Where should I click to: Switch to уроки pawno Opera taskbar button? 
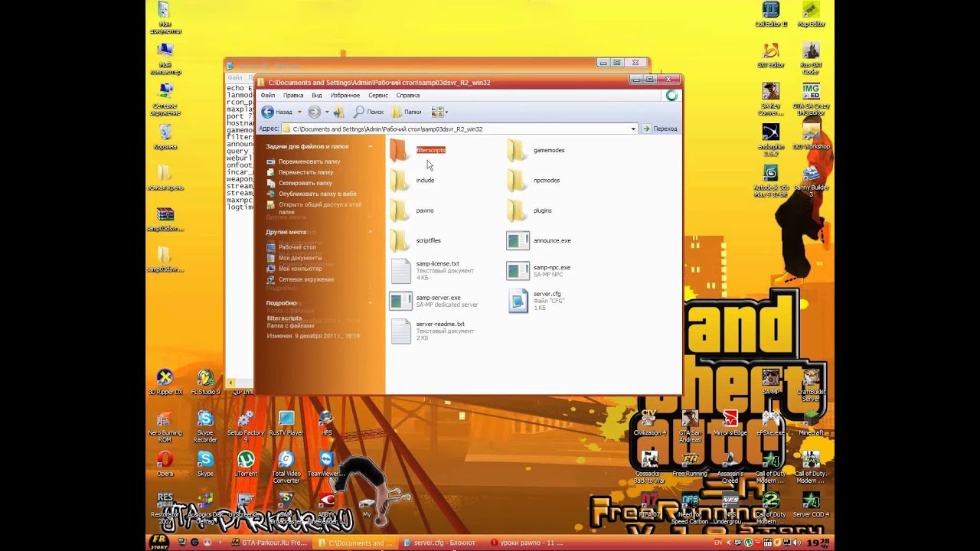(x=528, y=543)
